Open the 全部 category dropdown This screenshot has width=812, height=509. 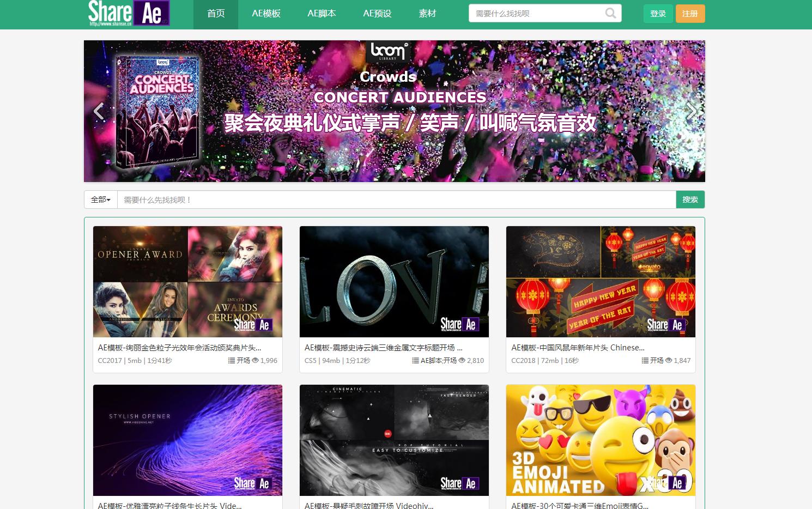click(x=101, y=199)
